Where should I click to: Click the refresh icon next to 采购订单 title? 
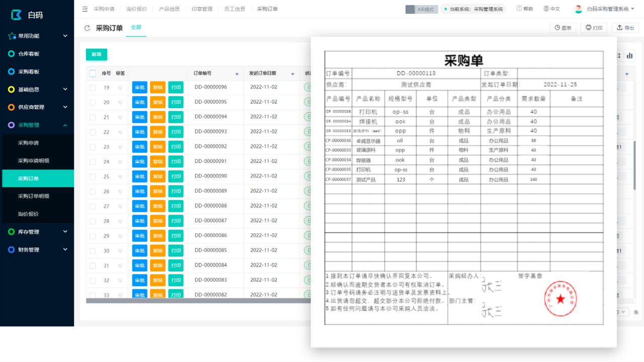pos(88,28)
